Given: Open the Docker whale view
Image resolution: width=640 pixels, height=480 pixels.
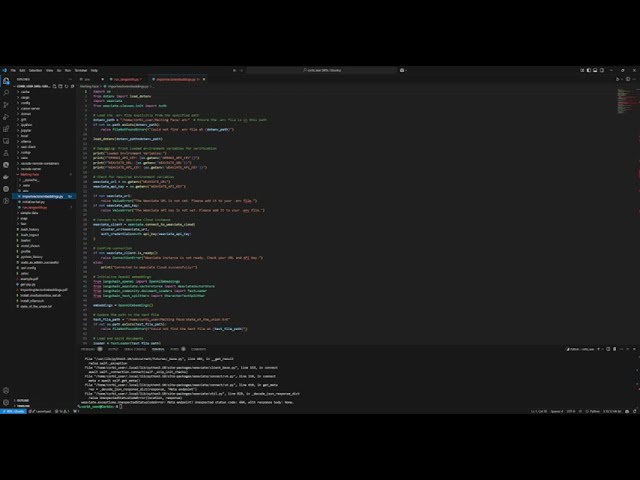Looking at the screenshot, I should point(6,177).
